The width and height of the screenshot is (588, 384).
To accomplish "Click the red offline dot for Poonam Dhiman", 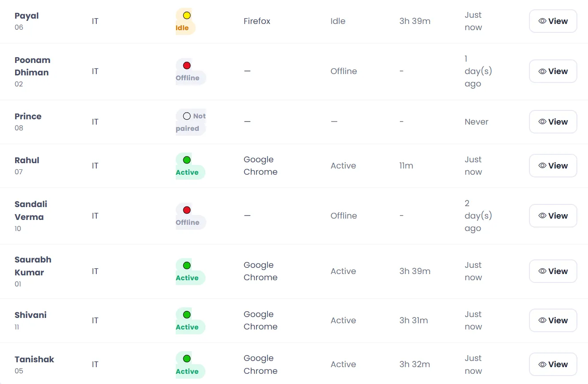I will 187,66.
